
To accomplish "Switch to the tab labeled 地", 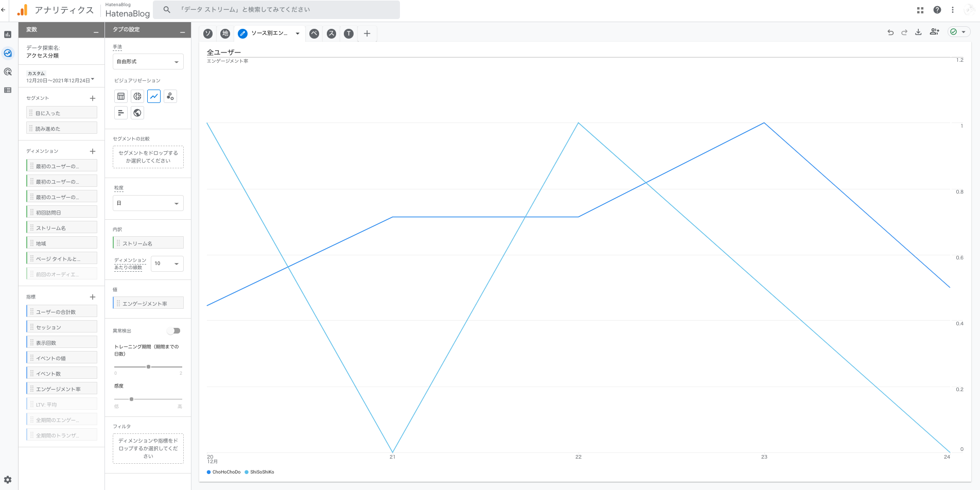I will pos(225,33).
